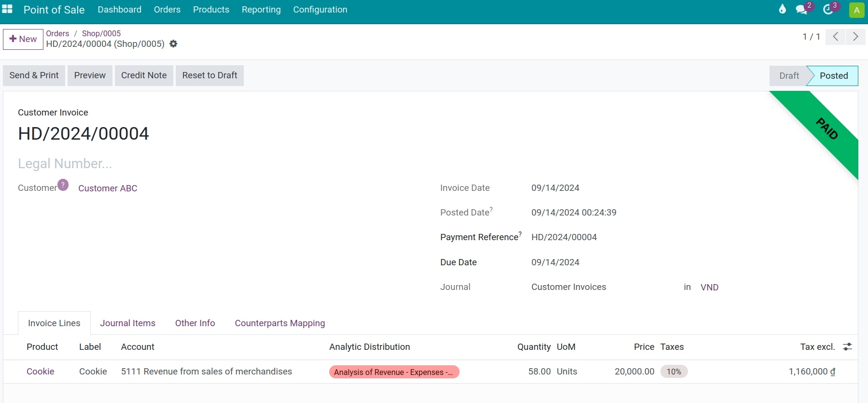This screenshot has height=403, width=868.
Task: Go to the previous record arrow
Action: pos(835,37)
